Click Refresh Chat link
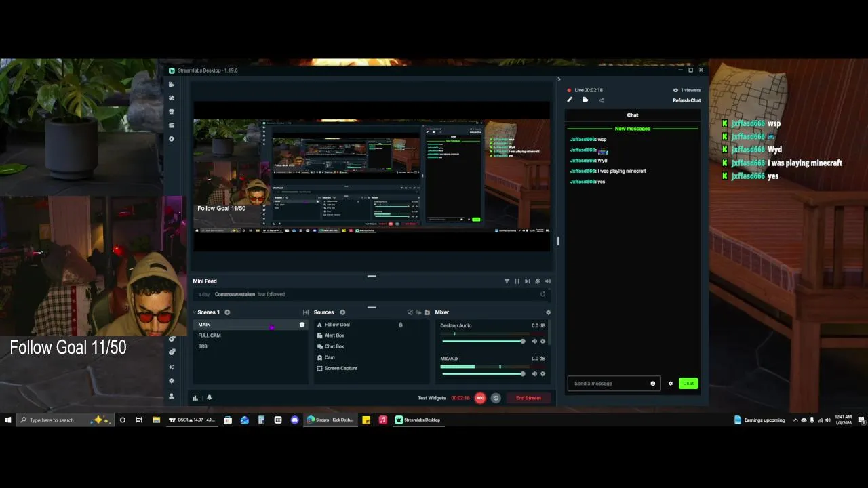Screen dimensions: 868x488 coord(686,100)
